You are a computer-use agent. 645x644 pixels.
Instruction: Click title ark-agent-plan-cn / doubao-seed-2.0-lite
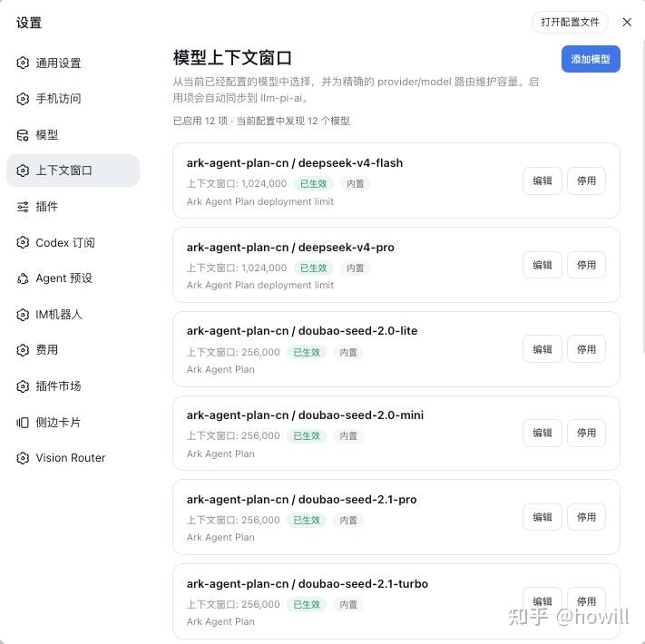point(302,331)
